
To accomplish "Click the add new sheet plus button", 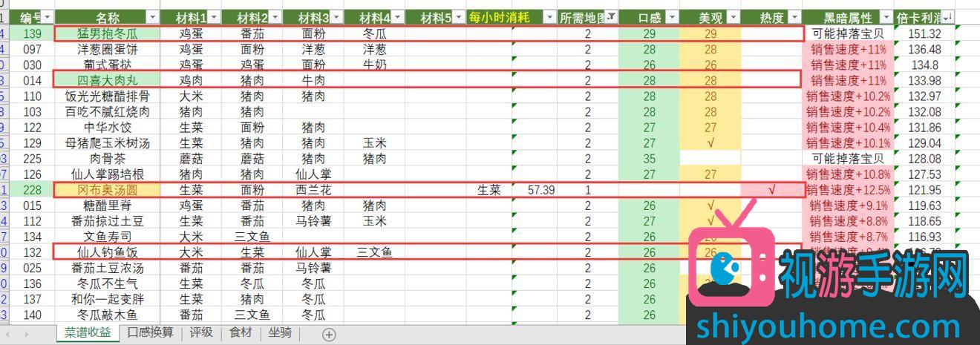I will click(x=329, y=335).
